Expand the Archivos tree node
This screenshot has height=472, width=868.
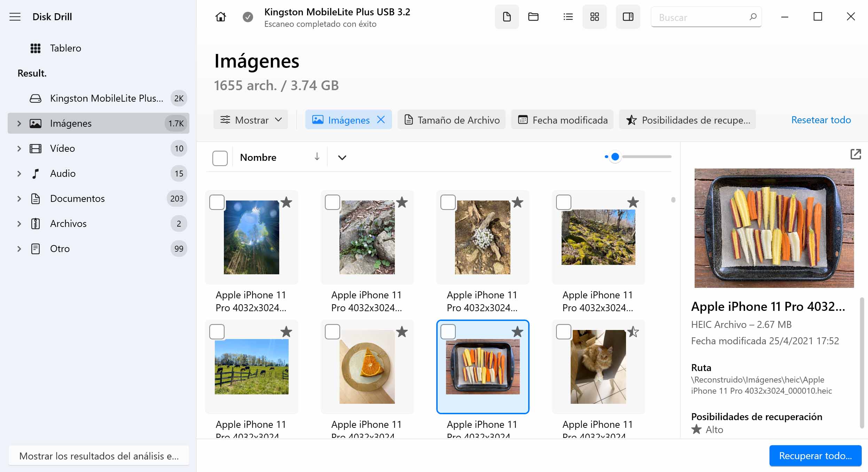19,223
